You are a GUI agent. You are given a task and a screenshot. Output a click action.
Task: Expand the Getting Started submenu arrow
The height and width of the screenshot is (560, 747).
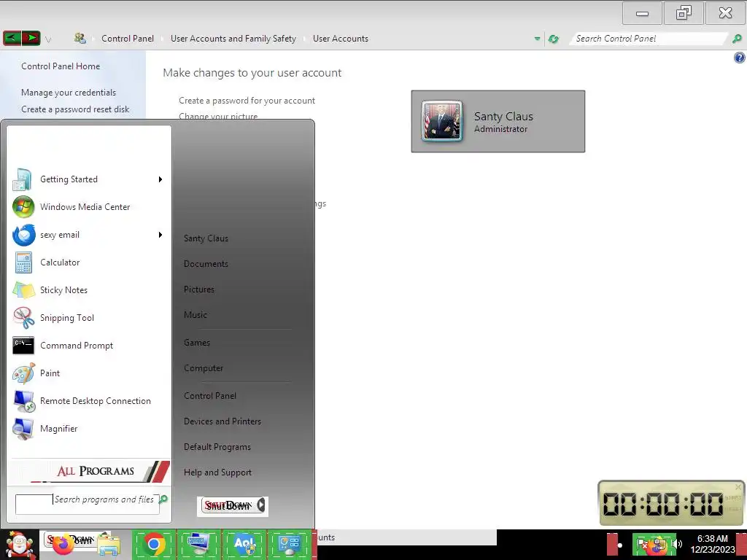[x=160, y=179]
